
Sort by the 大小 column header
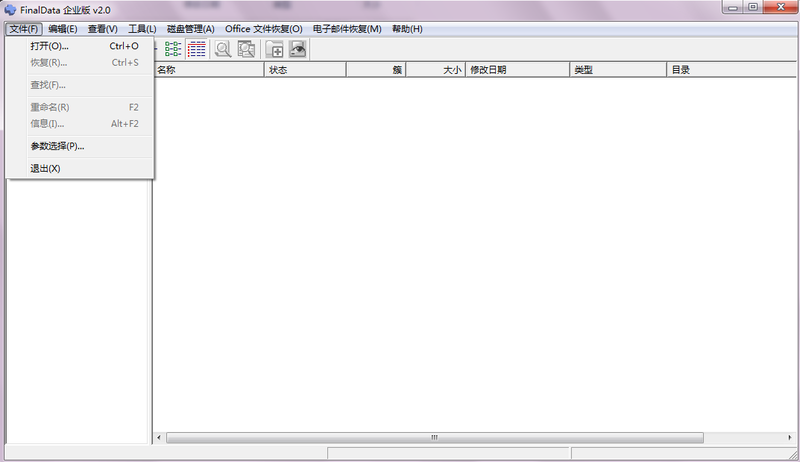pos(436,70)
